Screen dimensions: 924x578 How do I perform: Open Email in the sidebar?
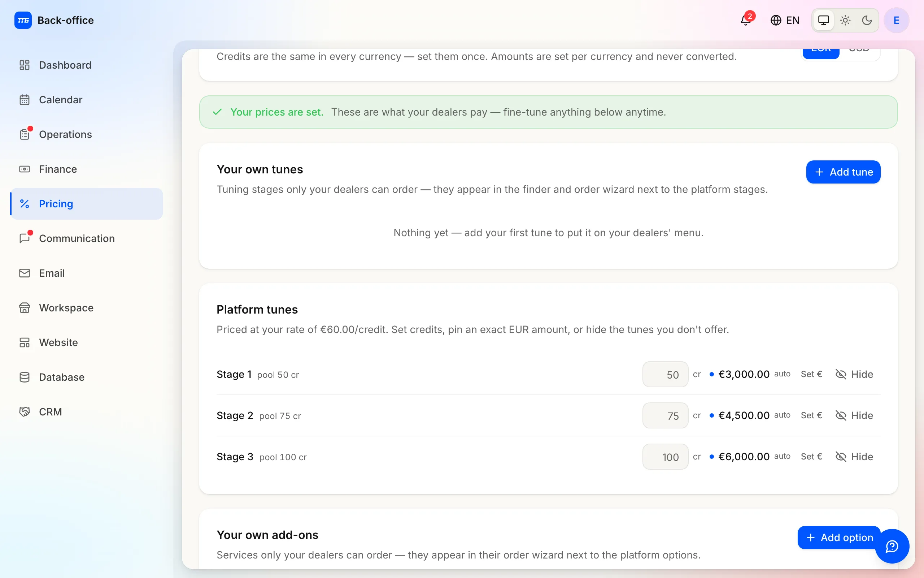pyautogui.click(x=87, y=273)
